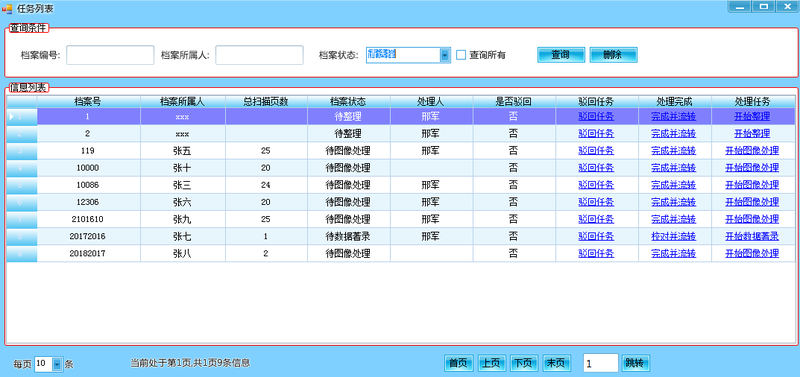Image resolution: width=800 pixels, height=377 pixels.
Task: Maximize the 任务列表 window
Action: click(763, 6)
